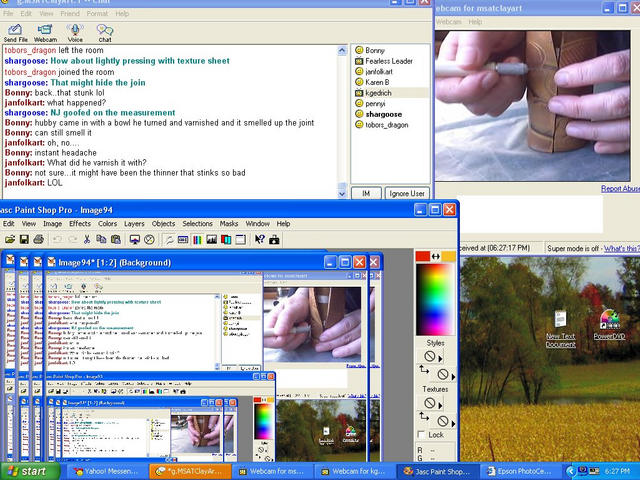Image resolution: width=640 pixels, height=480 pixels.
Task: Expand the foreground style flyout arrow
Action: (x=440, y=359)
